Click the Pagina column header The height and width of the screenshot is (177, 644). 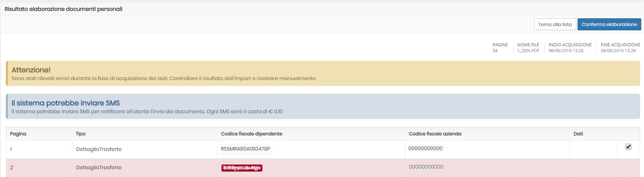click(x=18, y=133)
